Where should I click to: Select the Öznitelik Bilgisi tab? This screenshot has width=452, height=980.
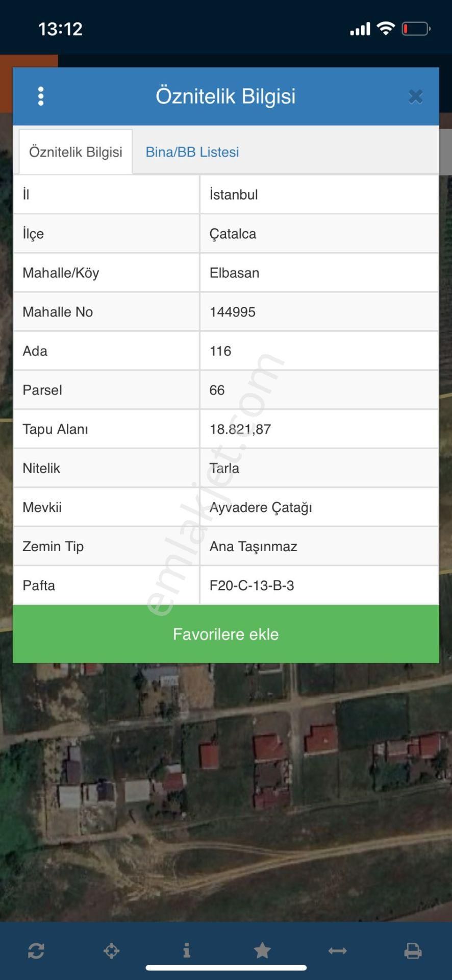click(76, 152)
